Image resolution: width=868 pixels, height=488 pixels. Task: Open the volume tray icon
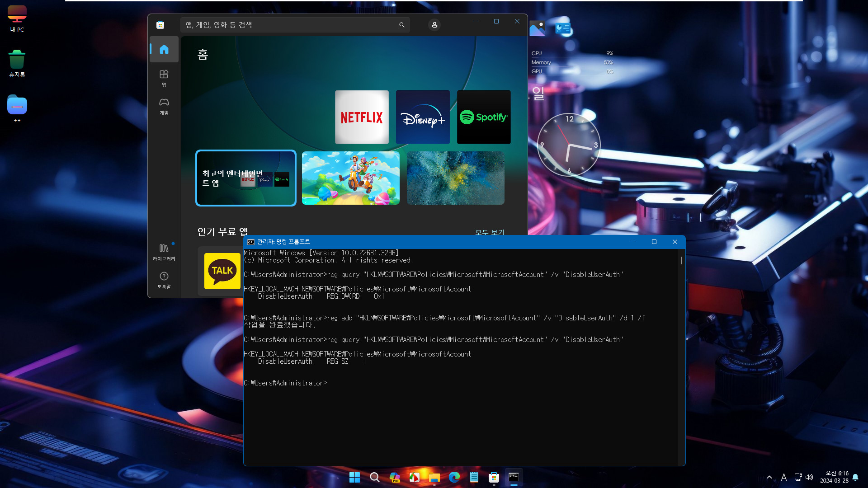coord(809,477)
